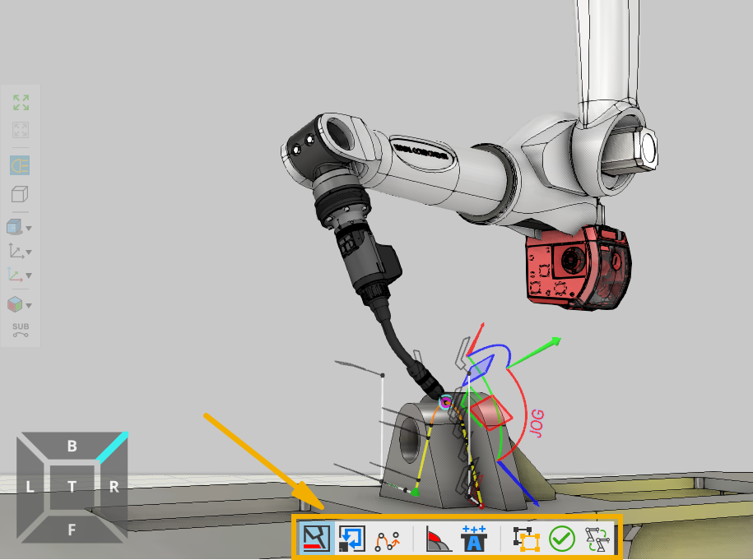Click the green fit-to-view arrows icon
The image size is (753, 560).
pyautogui.click(x=21, y=103)
